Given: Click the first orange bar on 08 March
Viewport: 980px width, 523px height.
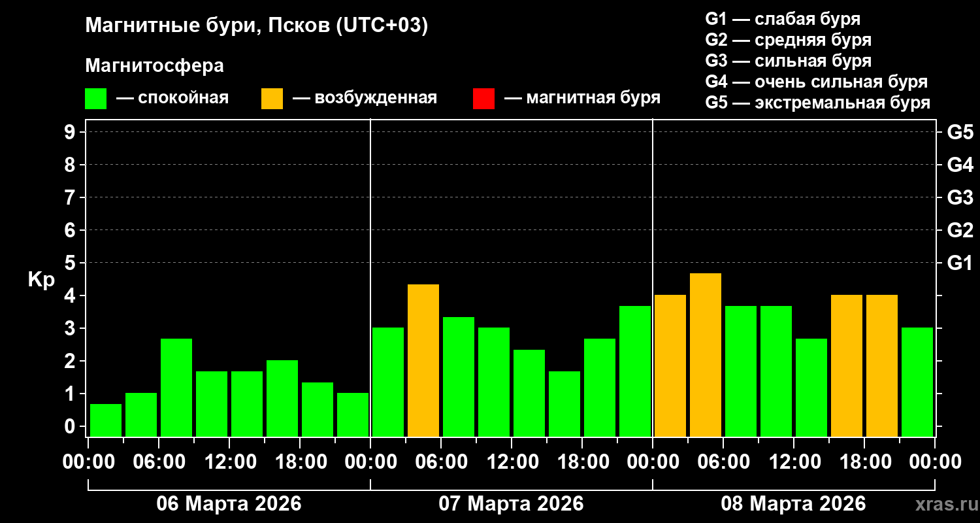Looking at the screenshot, I should pos(670,365).
